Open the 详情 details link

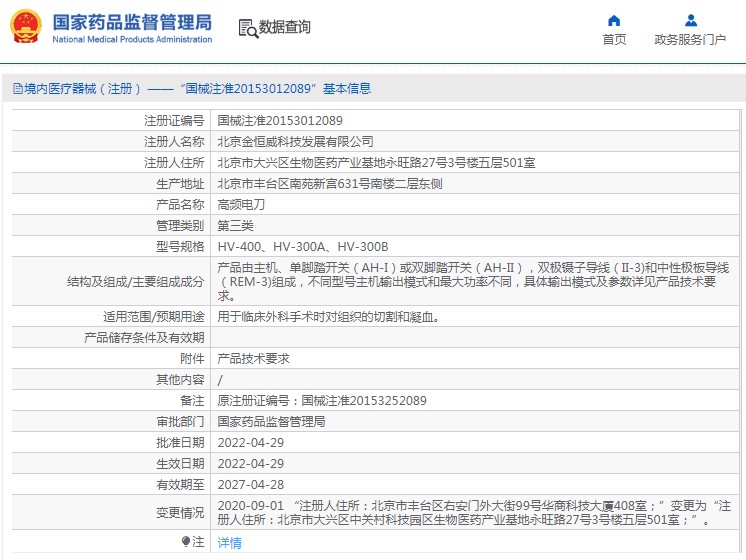(x=230, y=543)
